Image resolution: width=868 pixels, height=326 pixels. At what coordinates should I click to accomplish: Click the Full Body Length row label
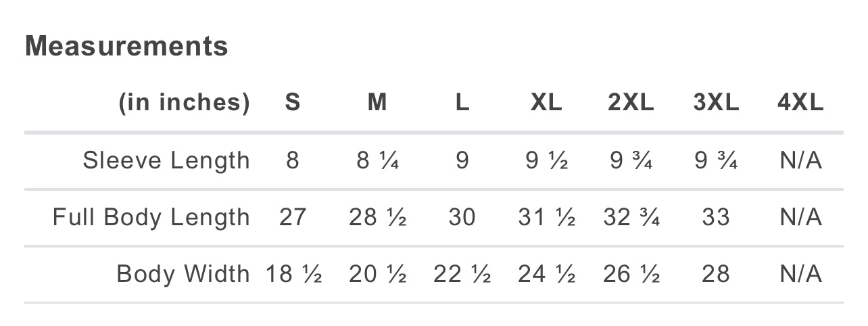151,218
